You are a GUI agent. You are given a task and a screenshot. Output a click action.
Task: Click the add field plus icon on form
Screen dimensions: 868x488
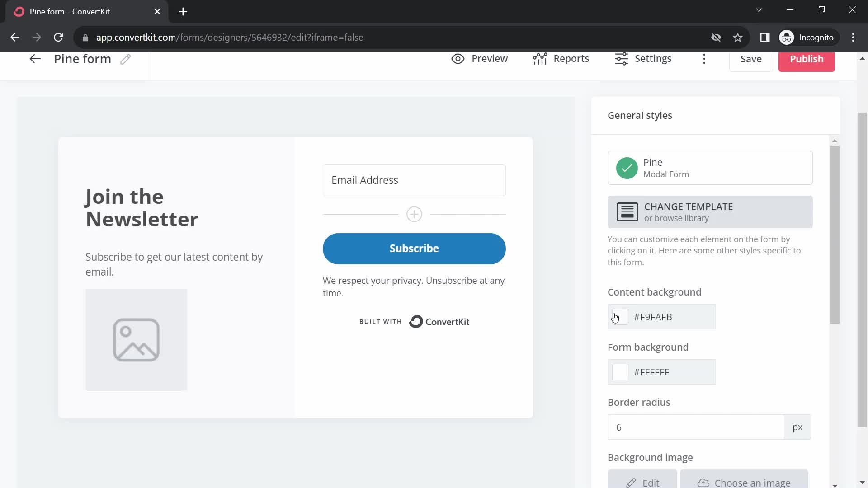click(x=414, y=214)
